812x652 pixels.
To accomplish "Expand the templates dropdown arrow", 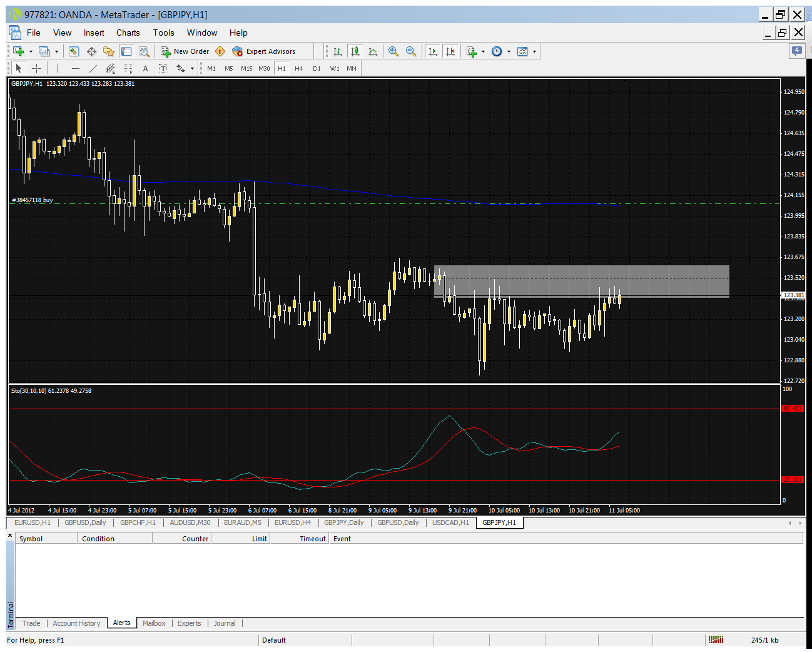I will [x=534, y=51].
